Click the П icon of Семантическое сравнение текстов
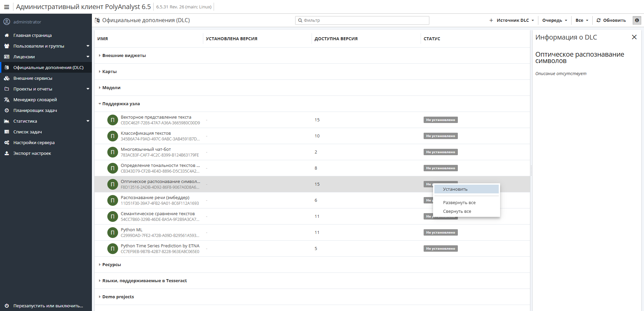The height and width of the screenshot is (311, 644). point(113,216)
